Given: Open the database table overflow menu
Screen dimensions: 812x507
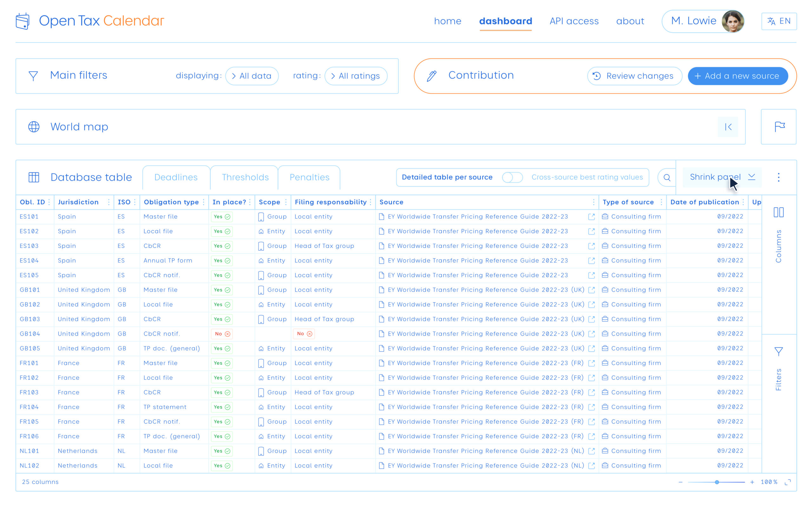Looking at the screenshot, I should 779,177.
